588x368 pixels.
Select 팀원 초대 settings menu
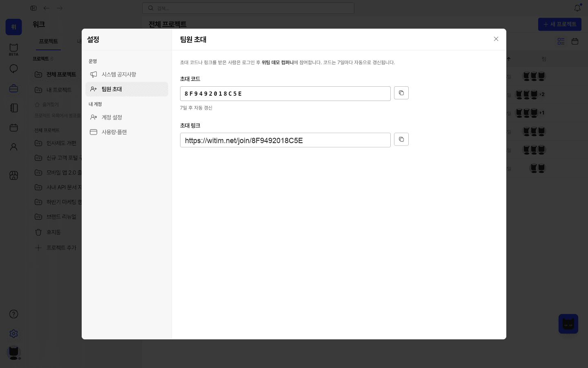click(127, 89)
